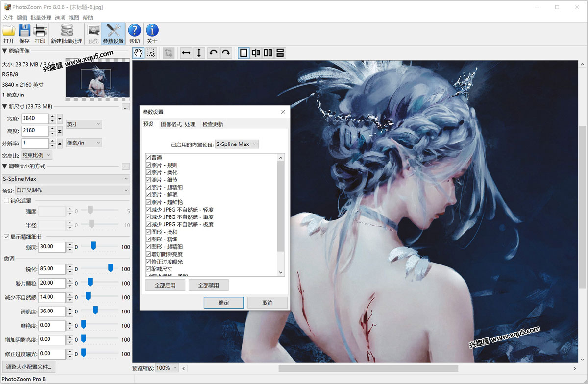Toggle the 显示精细细节 checkbox
Screen dimensions: 588x384
6,236
